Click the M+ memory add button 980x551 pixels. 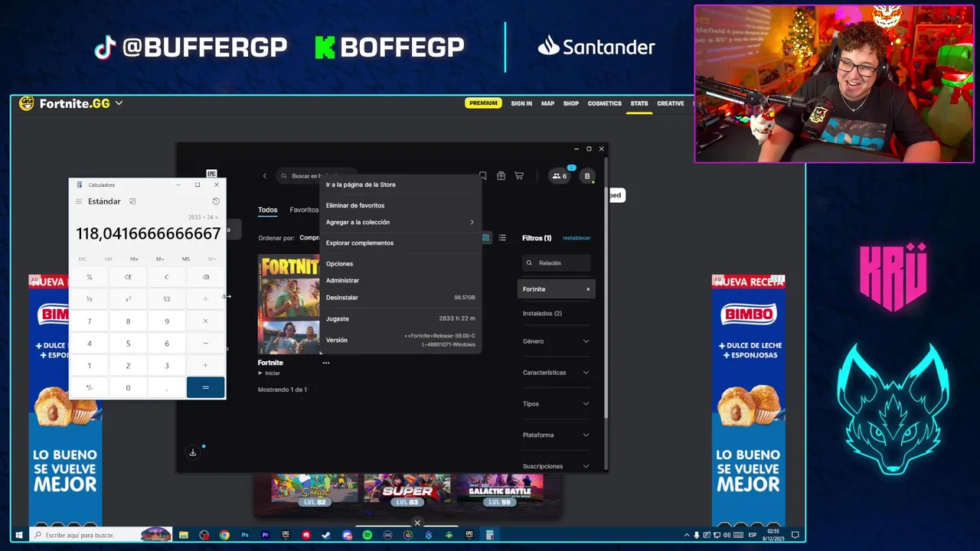pyautogui.click(x=134, y=259)
